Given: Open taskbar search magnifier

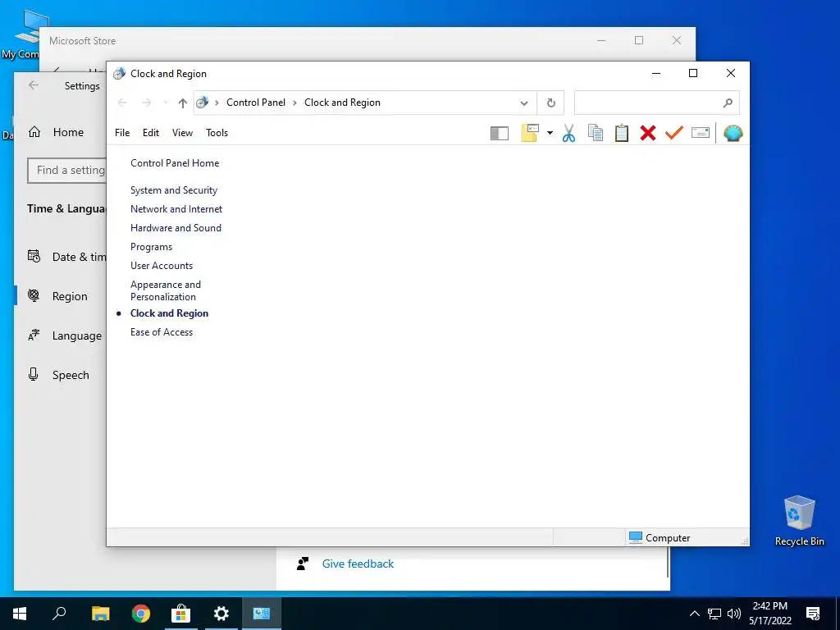Looking at the screenshot, I should 59,614.
